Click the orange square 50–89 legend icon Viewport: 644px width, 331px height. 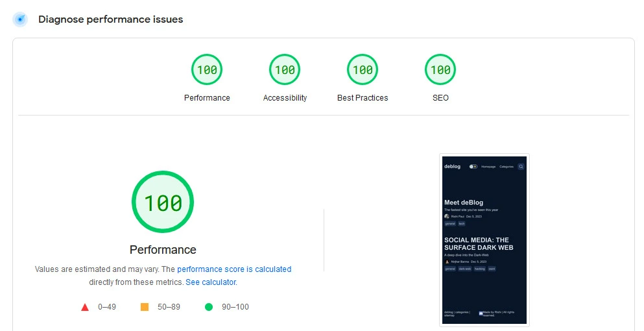145,307
